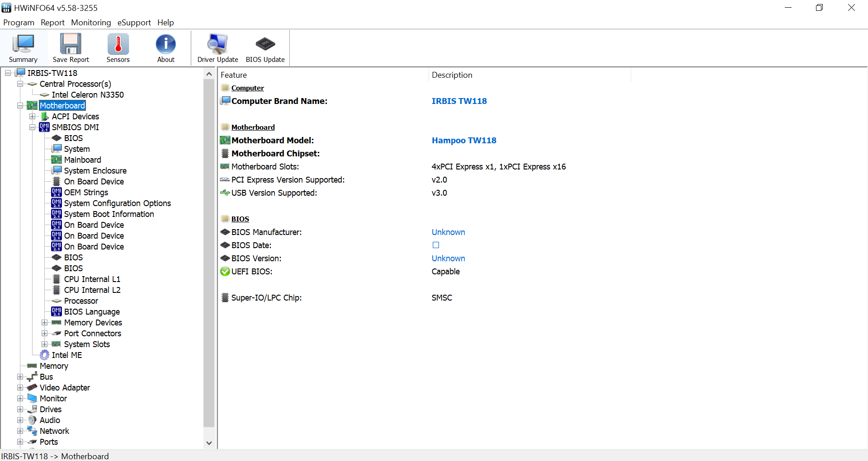This screenshot has width=868, height=461.
Task: Expand the Memory Devices node
Action: [x=44, y=323]
